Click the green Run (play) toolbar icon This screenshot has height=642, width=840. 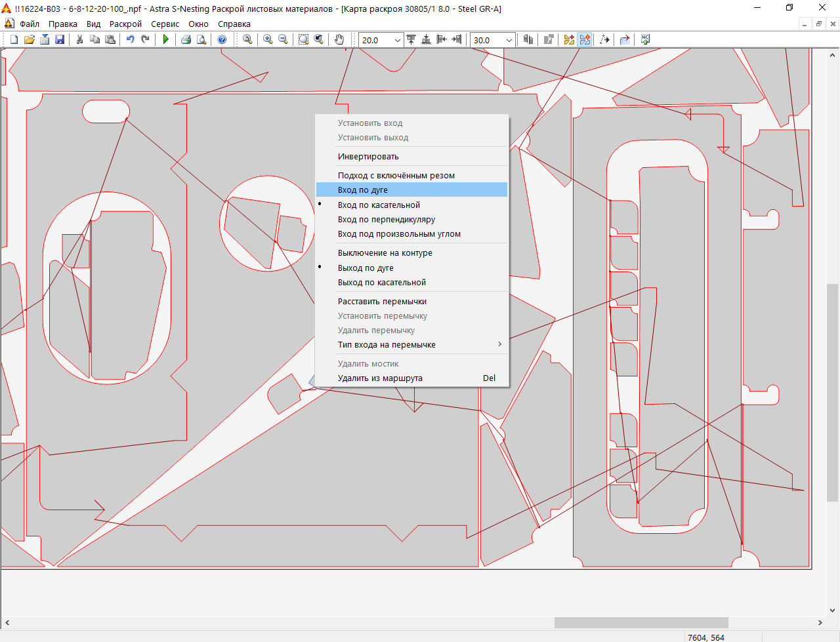click(166, 39)
